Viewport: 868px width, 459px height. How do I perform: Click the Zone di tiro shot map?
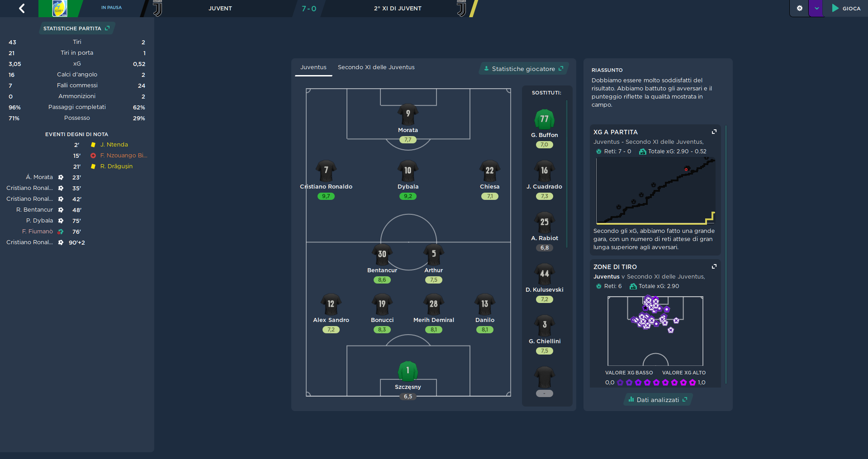tap(655, 331)
